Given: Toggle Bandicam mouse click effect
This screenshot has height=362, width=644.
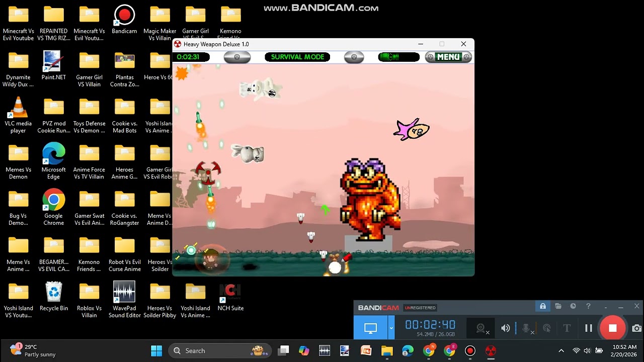Looking at the screenshot, I should click(x=547, y=328).
